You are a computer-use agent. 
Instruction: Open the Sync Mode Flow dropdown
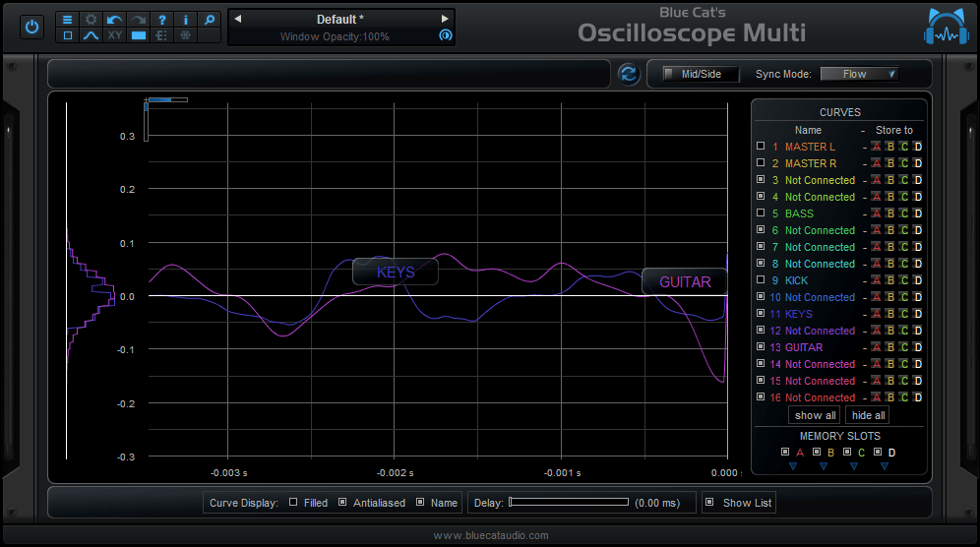859,74
